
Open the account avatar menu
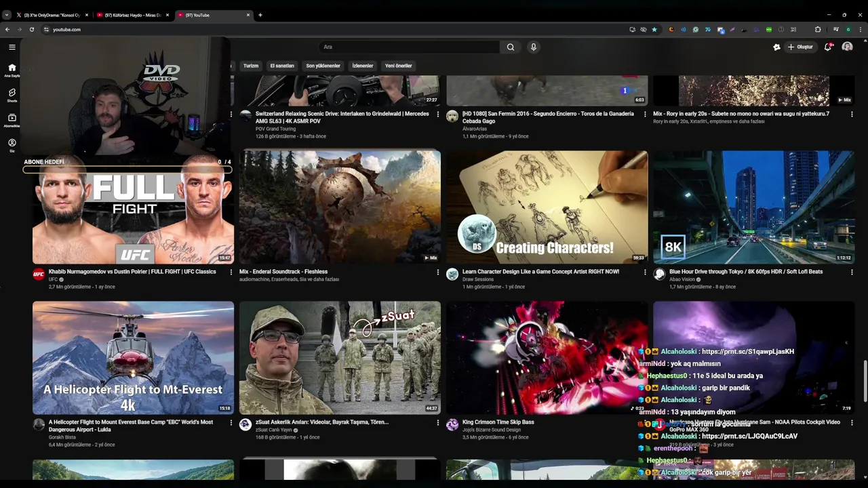(x=847, y=47)
